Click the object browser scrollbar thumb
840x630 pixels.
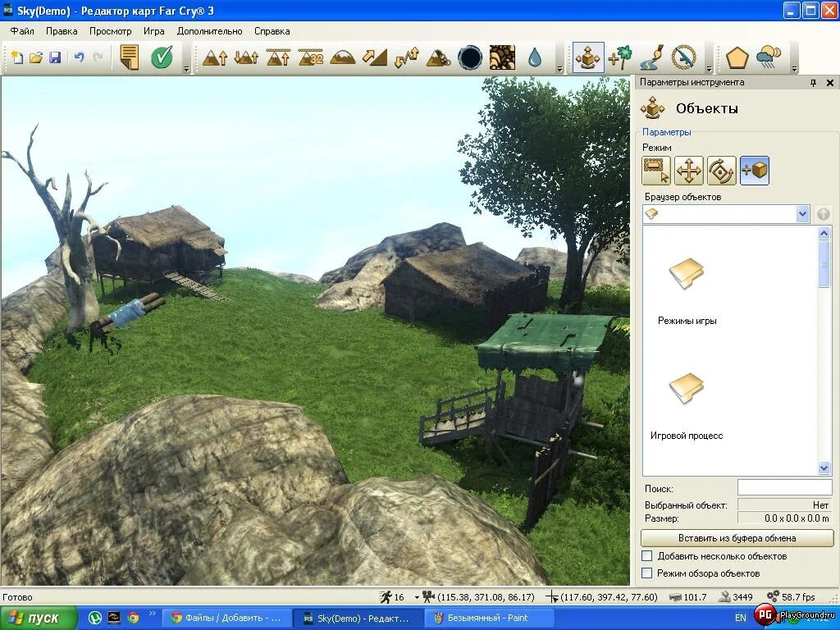pos(824,263)
